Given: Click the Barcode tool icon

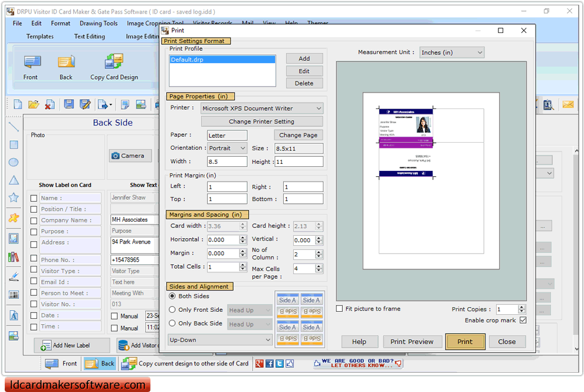Looking at the screenshot, I should coord(13,294).
